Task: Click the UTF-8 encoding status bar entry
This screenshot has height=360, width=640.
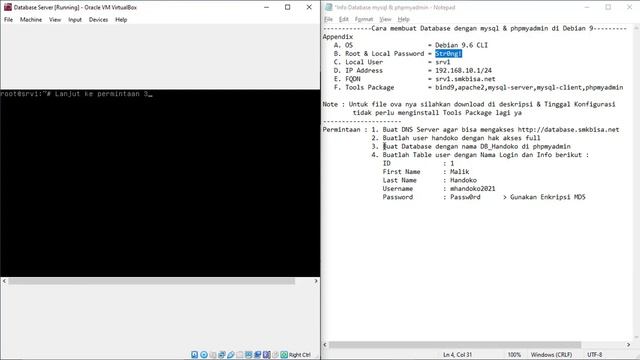Action: (x=595, y=355)
